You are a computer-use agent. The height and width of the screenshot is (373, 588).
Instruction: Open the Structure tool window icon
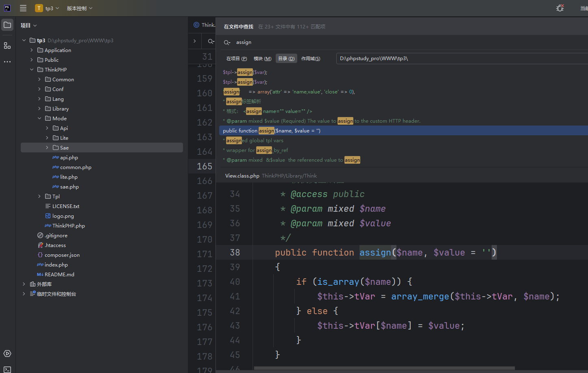(x=7, y=46)
